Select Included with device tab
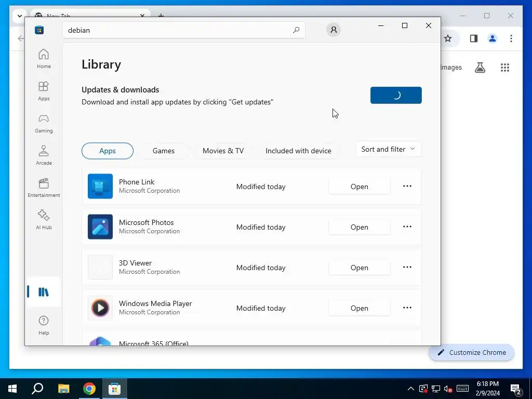Viewport: 532px width, 399px height. [x=298, y=151]
